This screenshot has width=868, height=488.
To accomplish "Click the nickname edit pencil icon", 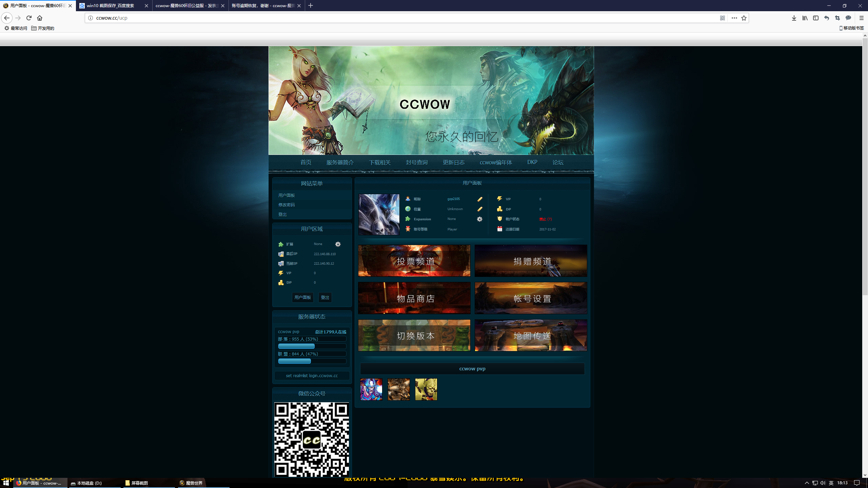I will pos(480,199).
